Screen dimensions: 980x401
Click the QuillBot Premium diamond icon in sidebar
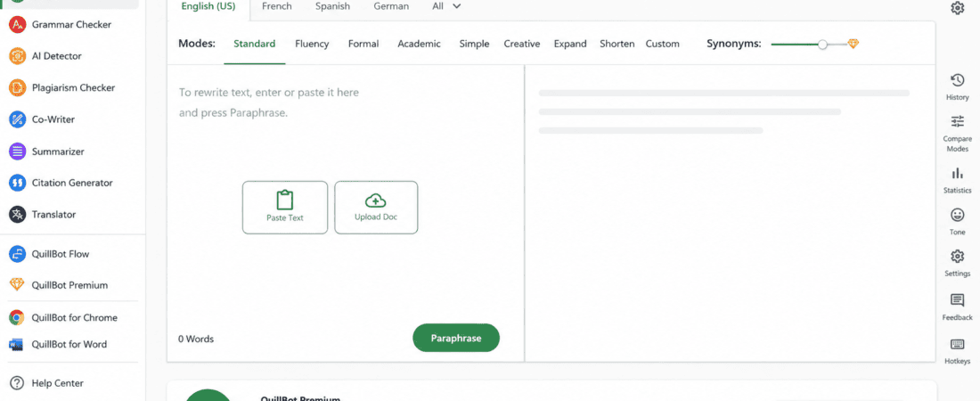pyautogui.click(x=17, y=285)
